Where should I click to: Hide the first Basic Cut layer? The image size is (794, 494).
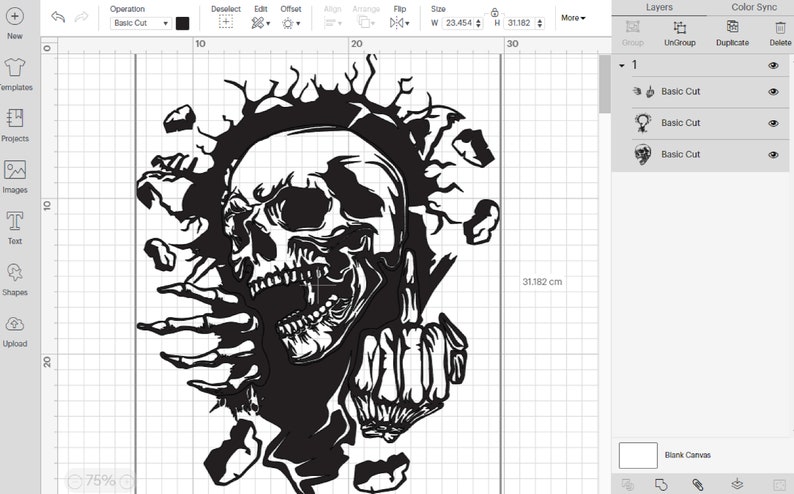click(773, 92)
